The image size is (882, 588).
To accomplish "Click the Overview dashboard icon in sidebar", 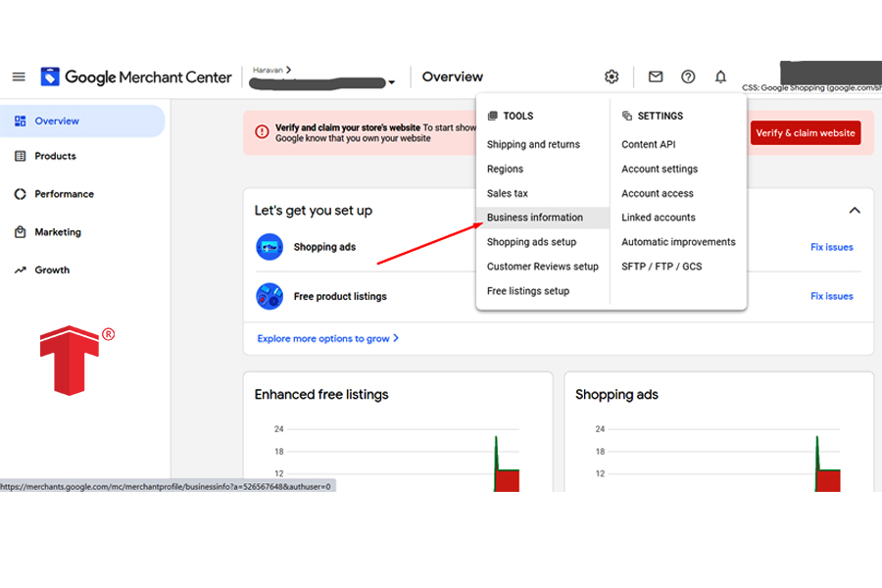I will point(21,121).
